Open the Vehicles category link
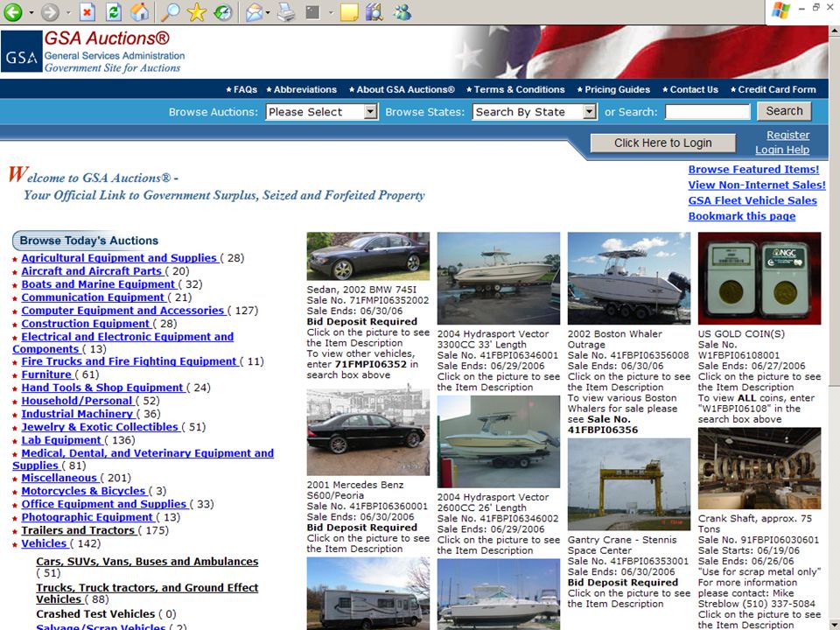Image resolution: width=840 pixels, height=630 pixels. pyautogui.click(x=44, y=543)
